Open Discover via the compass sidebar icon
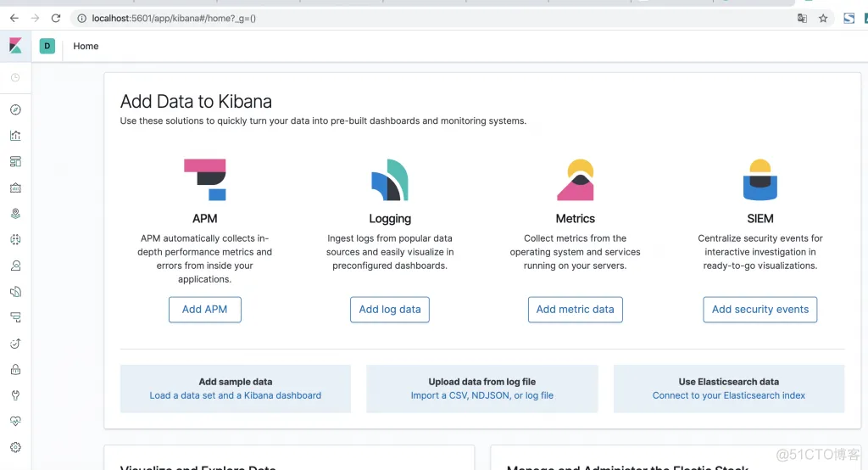The height and width of the screenshot is (470, 868). click(x=15, y=109)
